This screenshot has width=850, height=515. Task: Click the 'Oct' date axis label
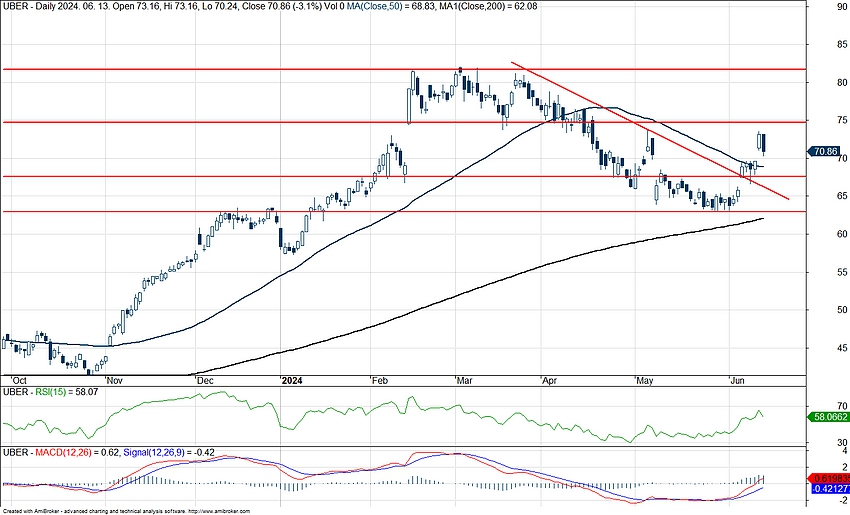(x=19, y=381)
